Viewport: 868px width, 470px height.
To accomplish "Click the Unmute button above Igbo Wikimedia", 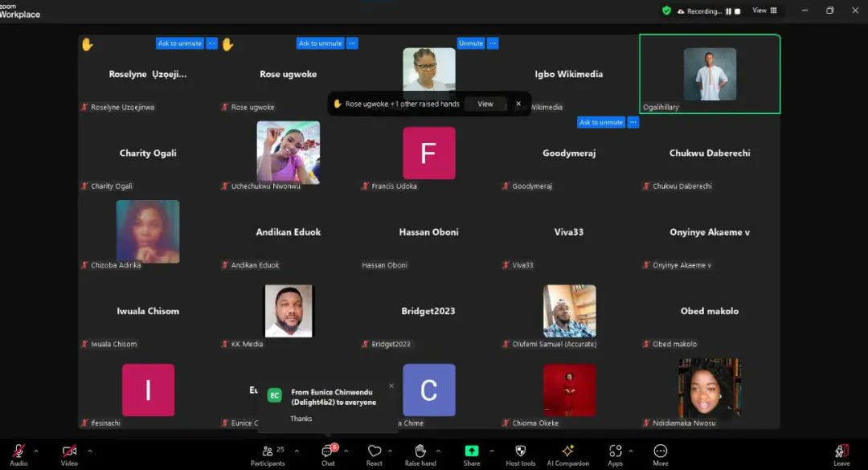I will click(x=471, y=43).
